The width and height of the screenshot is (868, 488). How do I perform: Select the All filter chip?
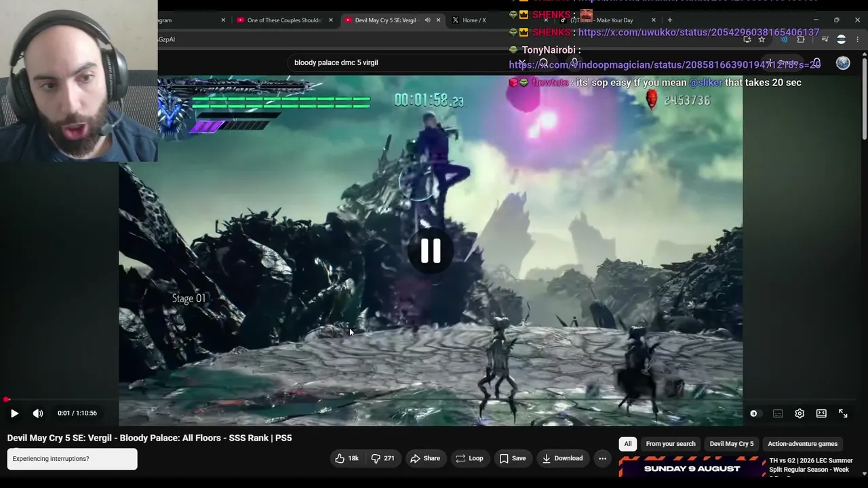(x=628, y=444)
